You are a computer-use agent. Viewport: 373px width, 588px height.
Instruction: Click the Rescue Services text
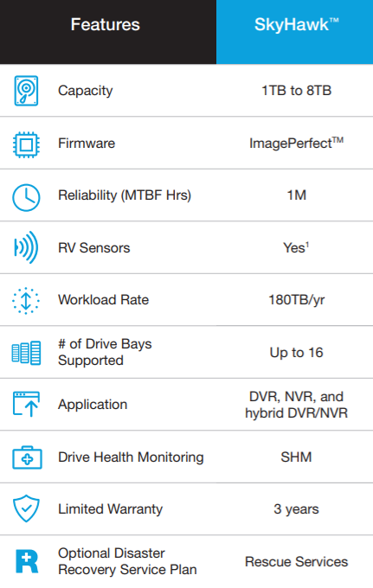point(297,562)
